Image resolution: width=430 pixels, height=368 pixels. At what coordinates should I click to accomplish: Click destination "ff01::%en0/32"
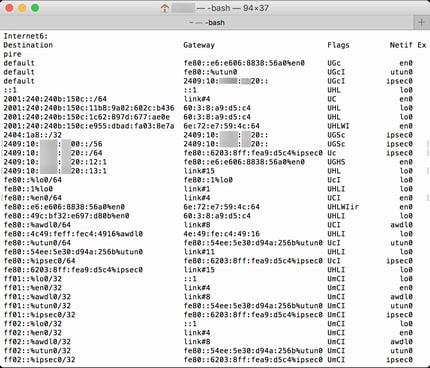33,288
